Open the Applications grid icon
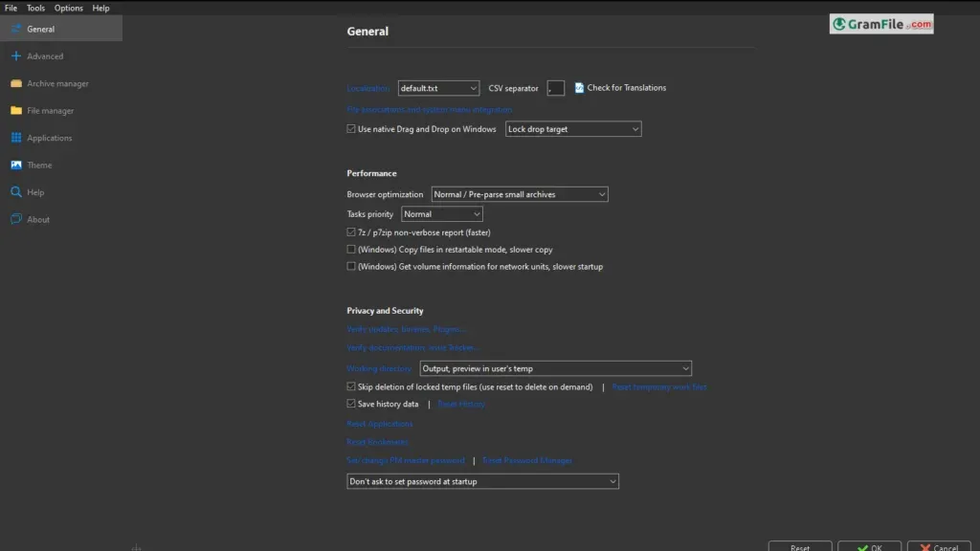 [x=16, y=138]
